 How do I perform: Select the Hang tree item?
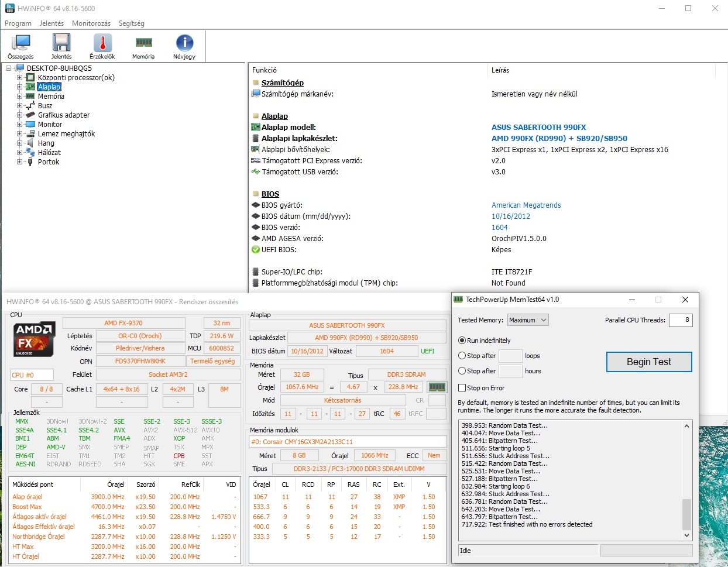[46, 143]
